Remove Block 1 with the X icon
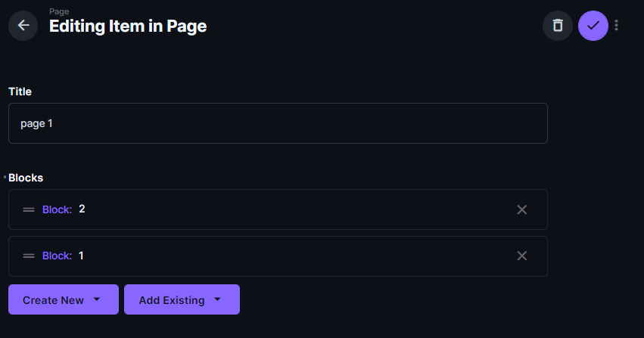Image resolution: width=644 pixels, height=338 pixels. pos(521,256)
